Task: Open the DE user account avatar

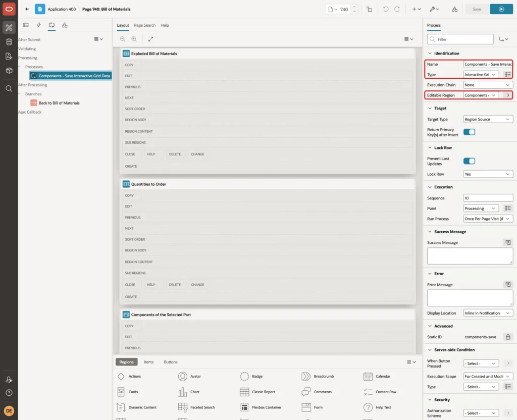Action: pos(9,411)
